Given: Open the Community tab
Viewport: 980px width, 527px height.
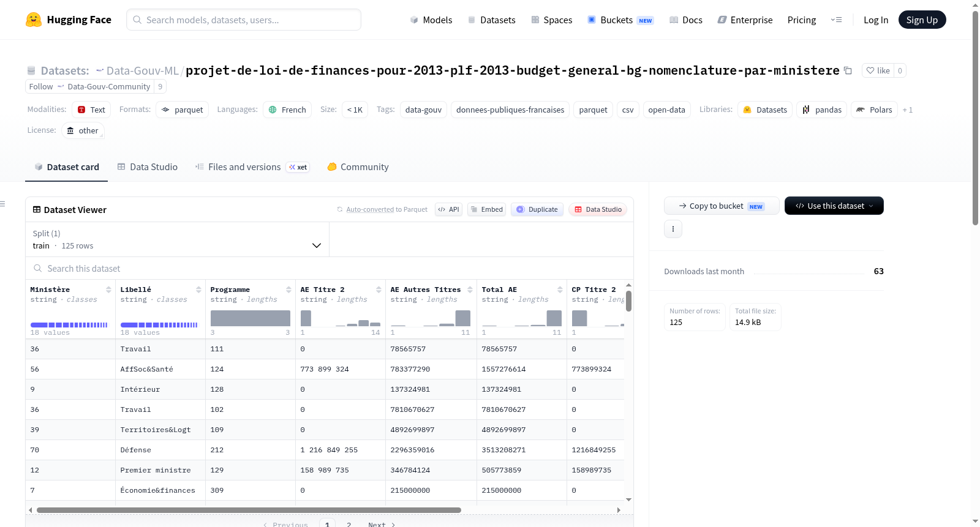Looking at the screenshot, I should pyautogui.click(x=358, y=166).
